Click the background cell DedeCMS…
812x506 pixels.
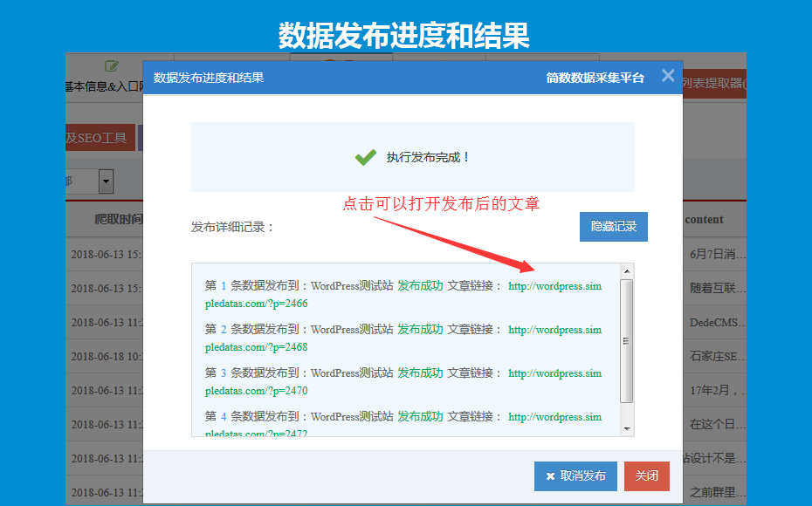pyautogui.click(x=717, y=322)
